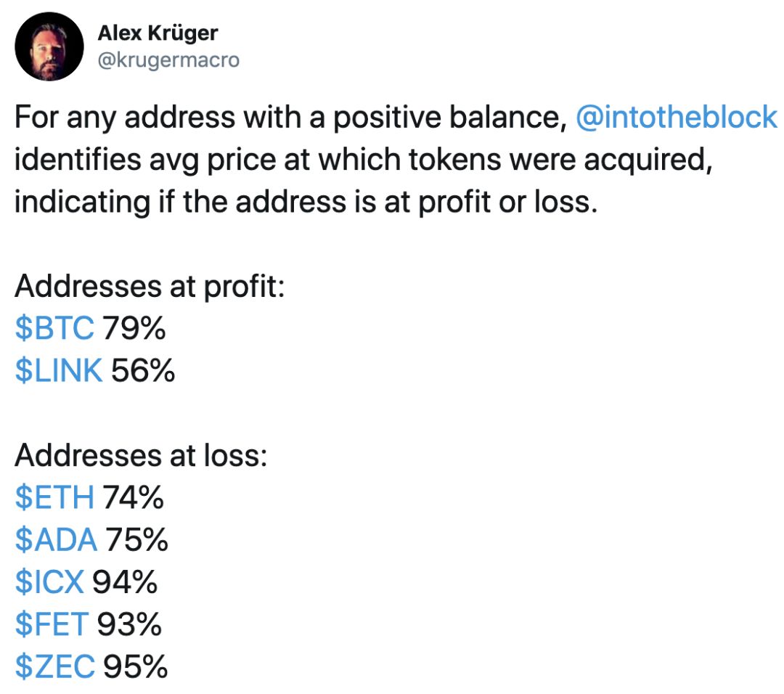Click the Alex Krüger display name
Image resolution: width=784 pixels, height=694 pixels.
point(158,33)
